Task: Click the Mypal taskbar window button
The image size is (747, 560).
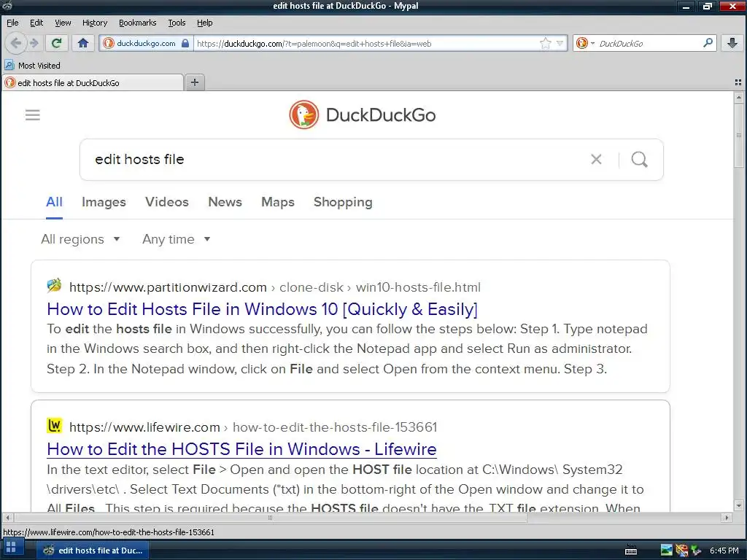Action: tap(93, 551)
